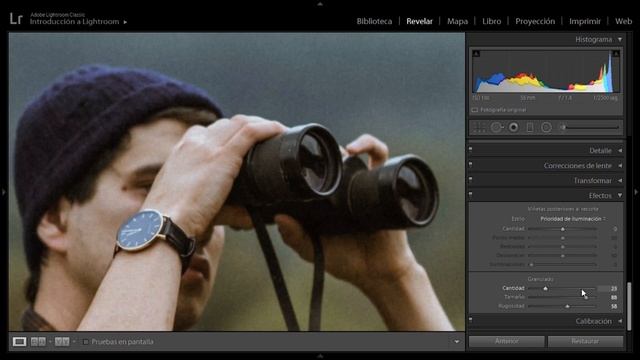Image resolution: width=640 pixels, height=360 pixels.
Task: Select the crop overlay tool icon
Action: [479, 128]
